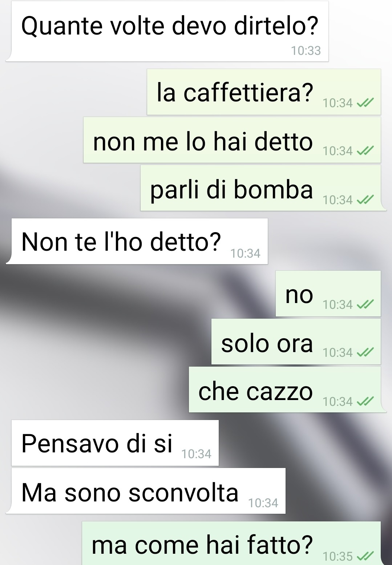This screenshot has height=565, width=392.
Task: Tap the double-check icon on 'che cazzo'
Action: click(x=365, y=401)
